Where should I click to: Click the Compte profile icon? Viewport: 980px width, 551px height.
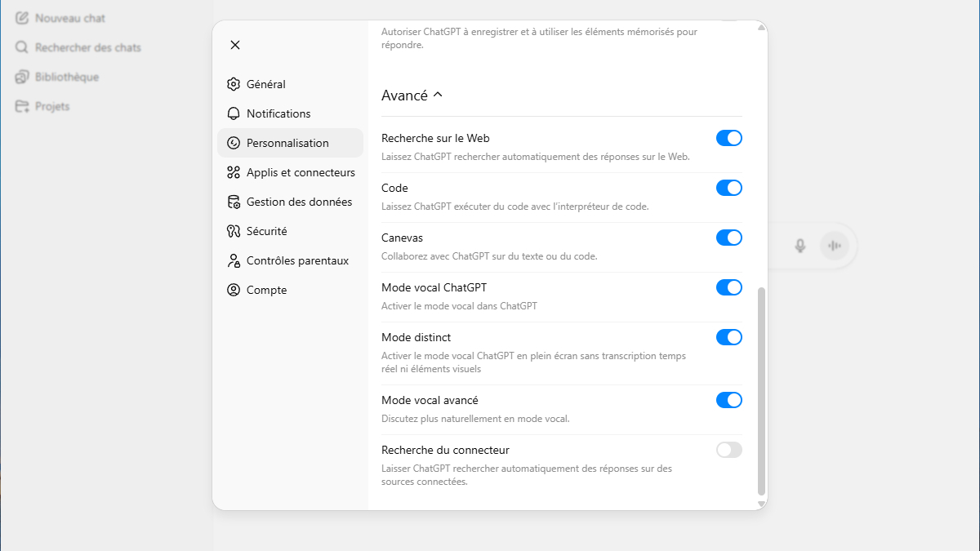tap(234, 290)
